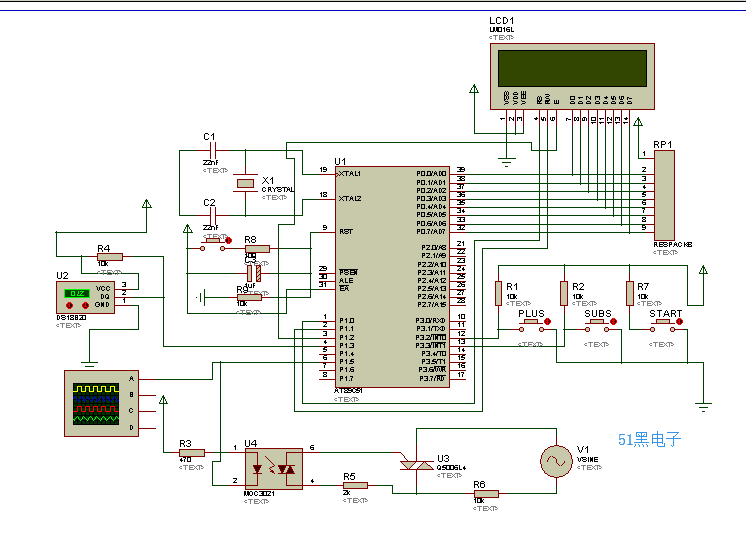
Task: Latch the PLUS button red toggle dot
Action: click(548, 322)
